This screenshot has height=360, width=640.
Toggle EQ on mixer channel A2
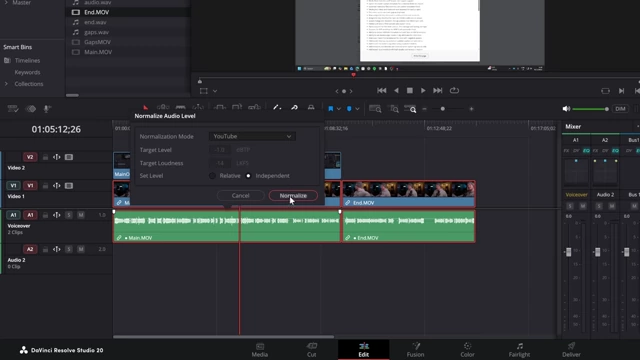[615, 151]
